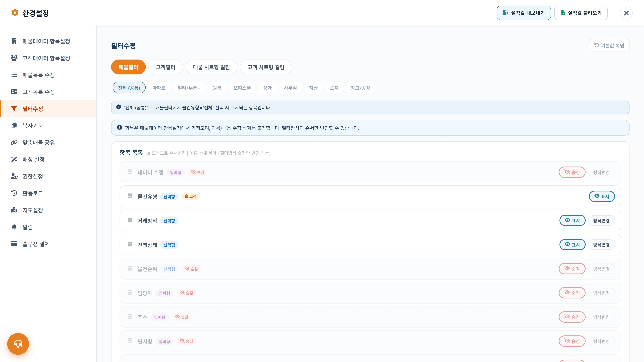Click the ID card icon for 고객목록 수정
The width and height of the screenshot is (644, 362).
pos(14,92)
